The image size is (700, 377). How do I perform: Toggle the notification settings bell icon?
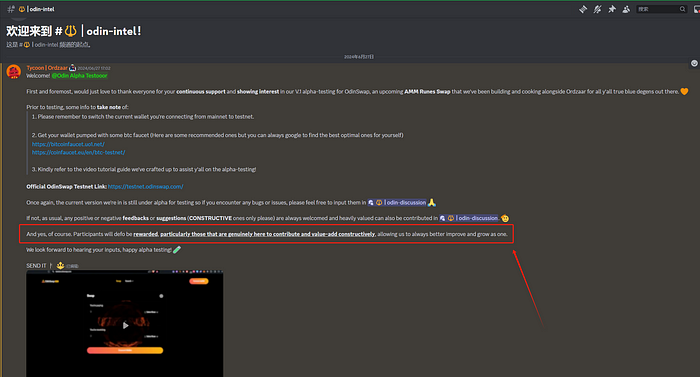[x=597, y=9]
